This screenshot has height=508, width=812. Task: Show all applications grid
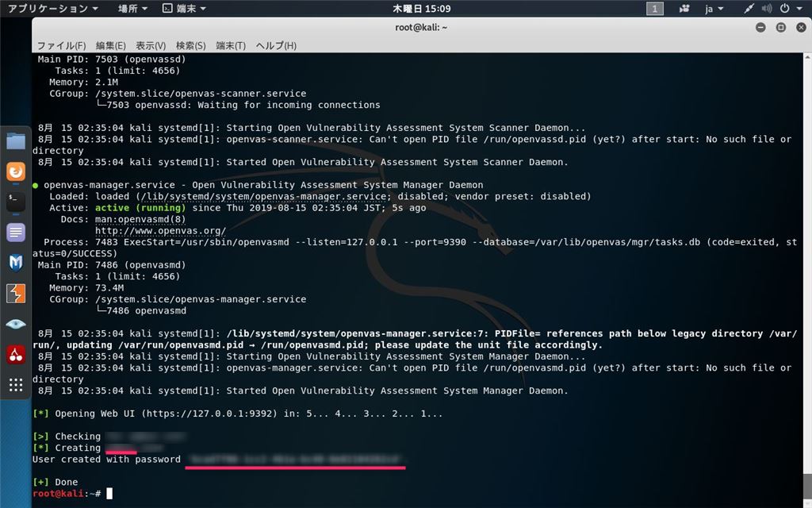click(16, 385)
